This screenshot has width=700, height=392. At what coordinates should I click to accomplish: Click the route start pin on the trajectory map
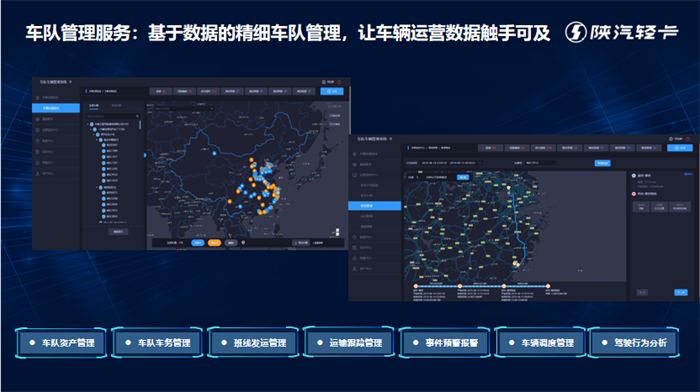pyautogui.click(x=508, y=188)
